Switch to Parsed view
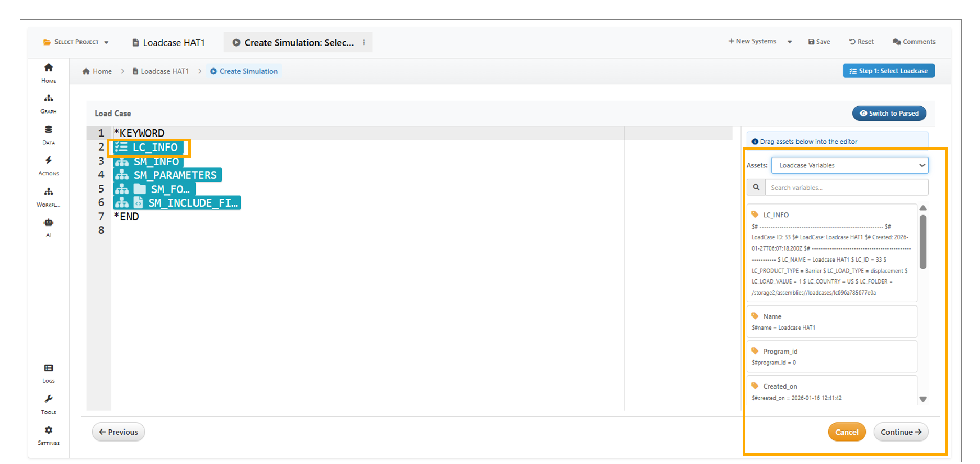Viewport: 980px width, 464px height. (x=888, y=114)
